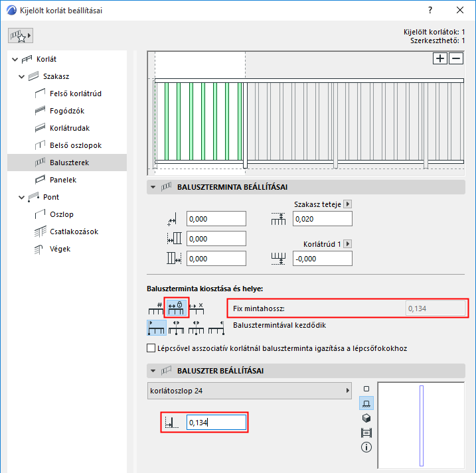Open the Szakasz teteje reference dropdown
476x473 pixels.
click(348, 204)
